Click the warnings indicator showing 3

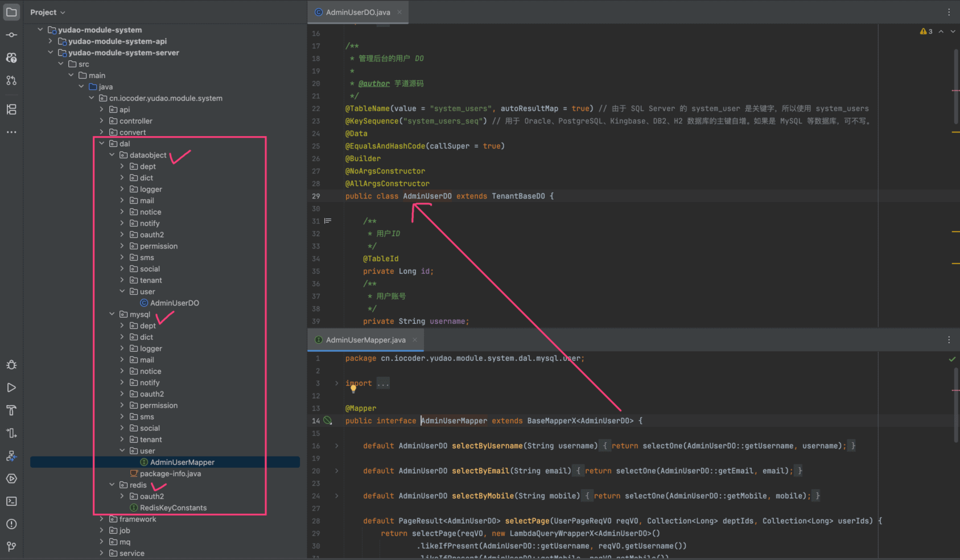pos(926,31)
